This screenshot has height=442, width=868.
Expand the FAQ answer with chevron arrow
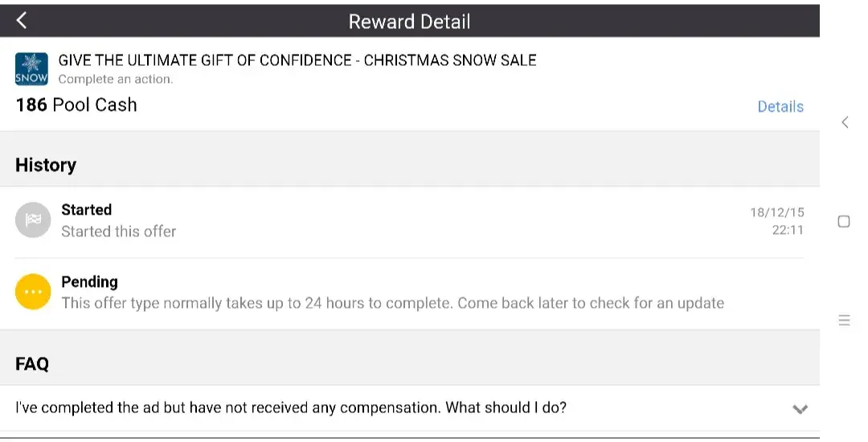pos(800,409)
